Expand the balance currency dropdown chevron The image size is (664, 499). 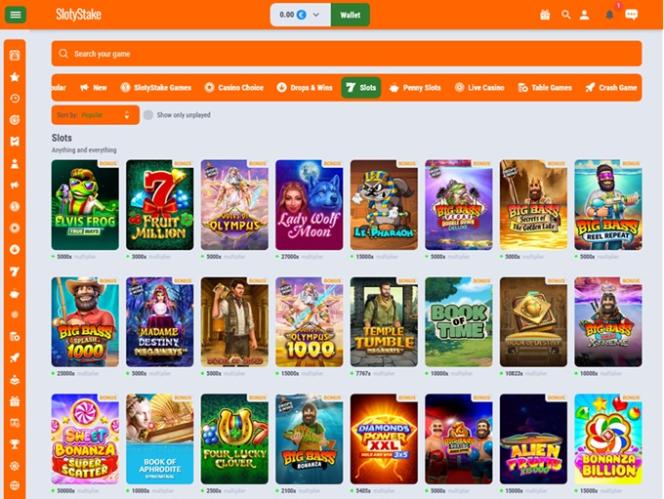(x=316, y=15)
